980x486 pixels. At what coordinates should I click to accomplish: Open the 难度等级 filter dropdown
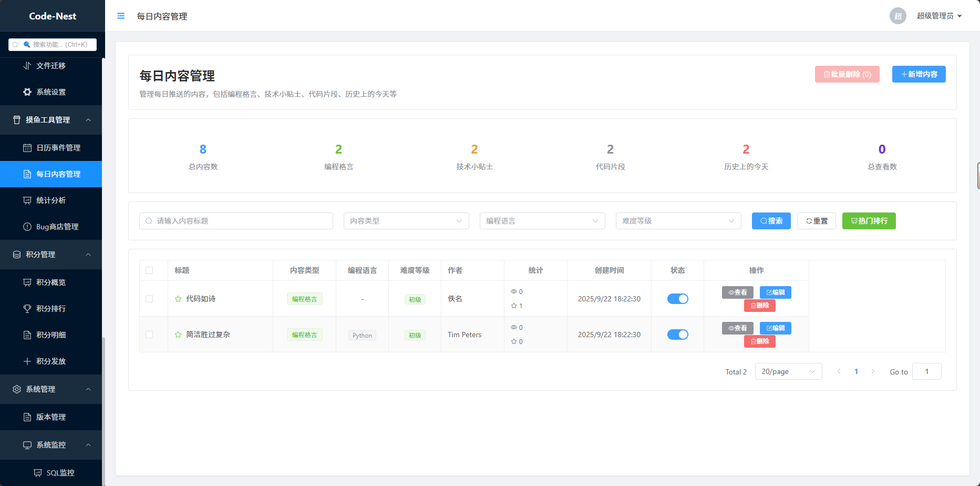tap(678, 221)
